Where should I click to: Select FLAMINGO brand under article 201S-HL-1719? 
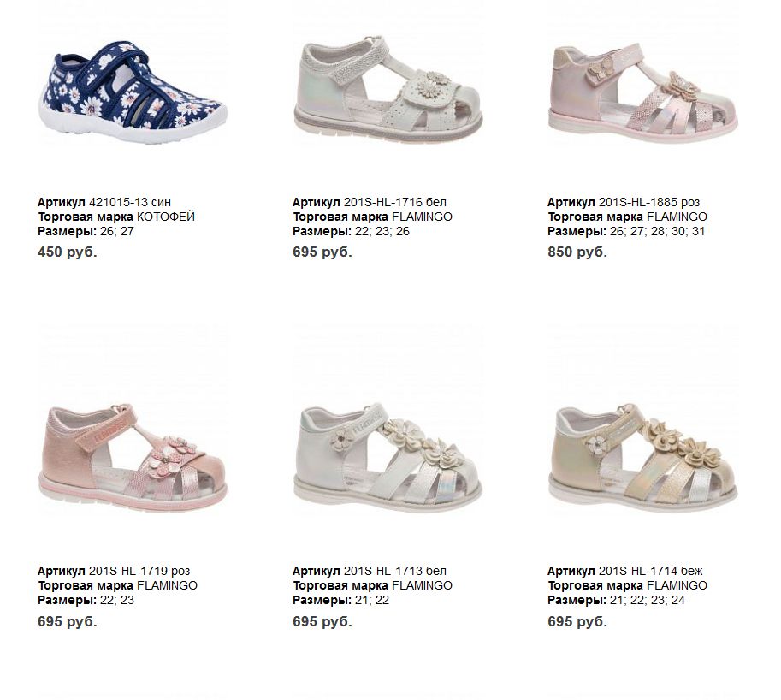click(x=167, y=585)
